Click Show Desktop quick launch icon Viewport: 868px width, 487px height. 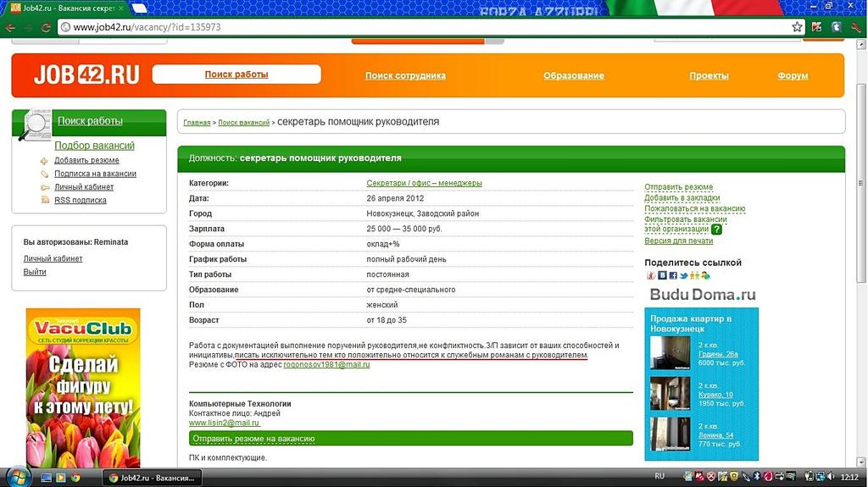click(x=46, y=478)
